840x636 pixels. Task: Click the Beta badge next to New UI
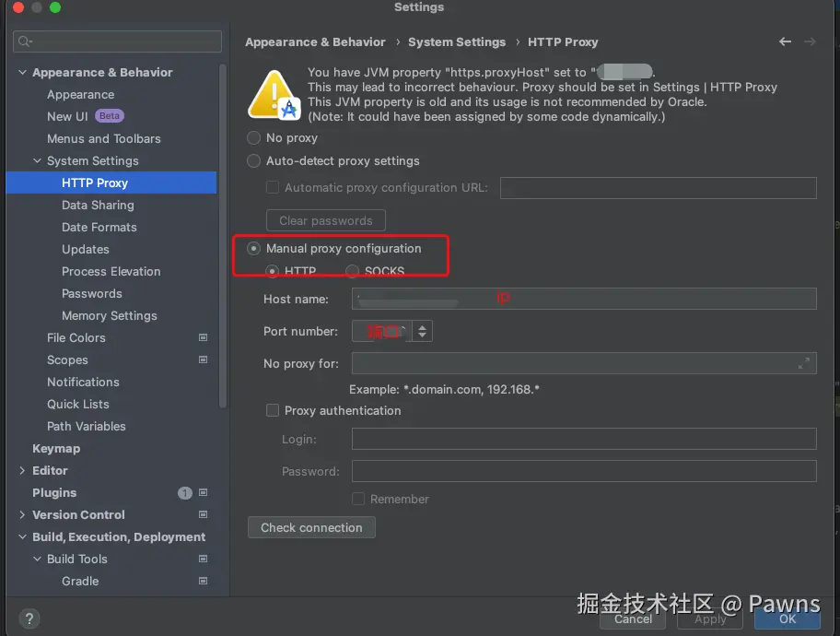[x=110, y=116]
